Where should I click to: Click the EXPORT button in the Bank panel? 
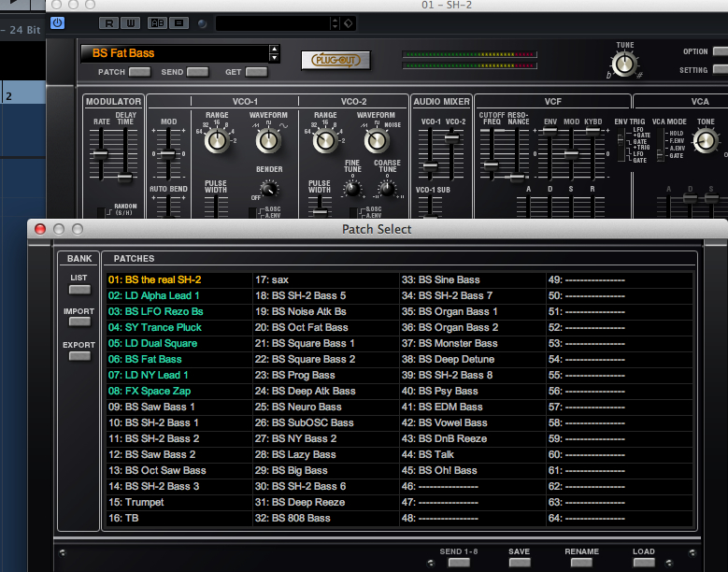click(79, 356)
